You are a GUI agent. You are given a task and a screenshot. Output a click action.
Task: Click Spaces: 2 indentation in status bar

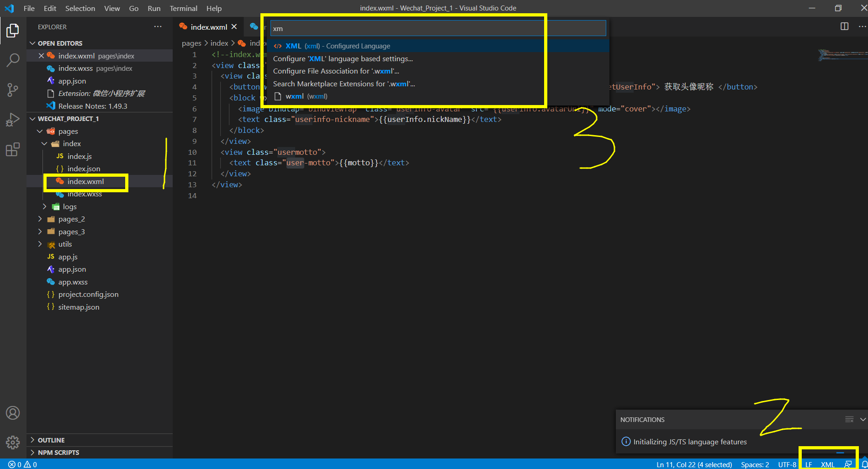[x=755, y=464]
